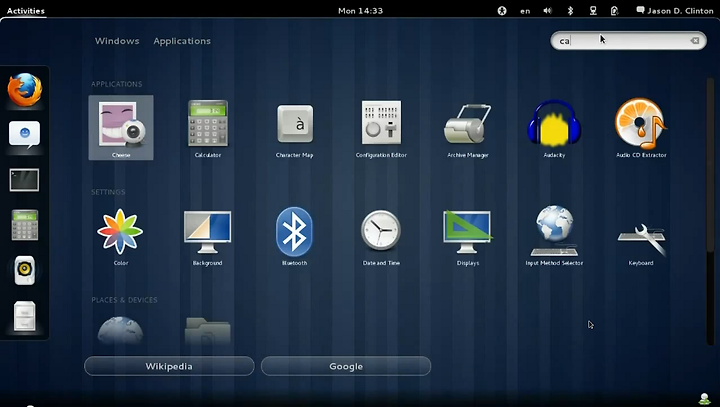Open Terminal from the dash
Image resolution: width=720 pixels, height=407 pixels.
tap(24, 180)
